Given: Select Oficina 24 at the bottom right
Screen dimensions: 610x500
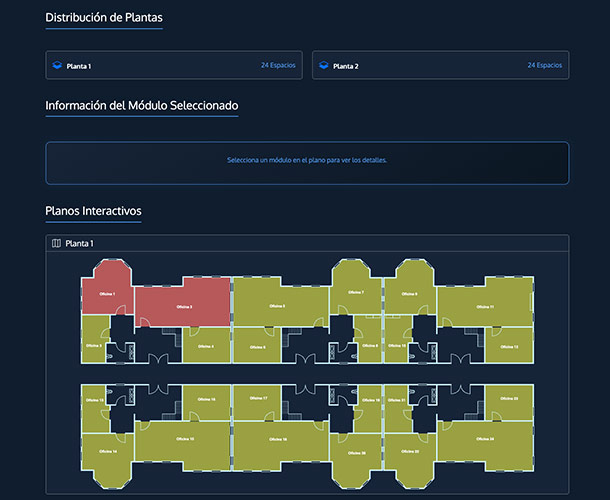Looking at the screenshot, I should [x=485, y=438].
